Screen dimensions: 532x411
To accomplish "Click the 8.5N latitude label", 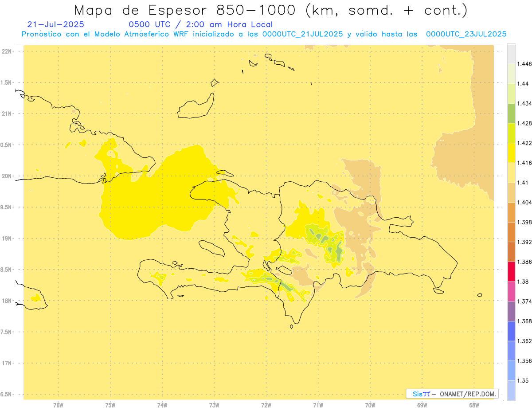I will 6,270.
